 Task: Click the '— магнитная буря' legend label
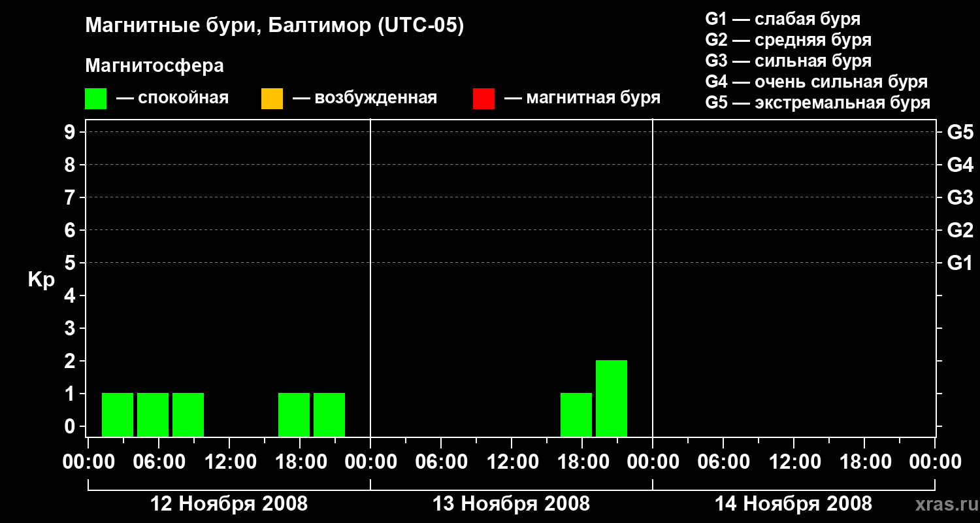pos(582,98)
